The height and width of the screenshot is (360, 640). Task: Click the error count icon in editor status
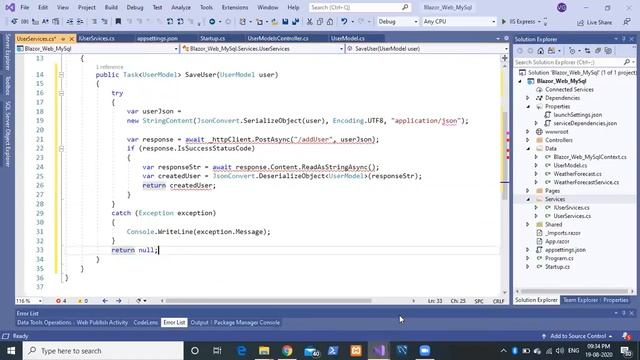[58, 301]
